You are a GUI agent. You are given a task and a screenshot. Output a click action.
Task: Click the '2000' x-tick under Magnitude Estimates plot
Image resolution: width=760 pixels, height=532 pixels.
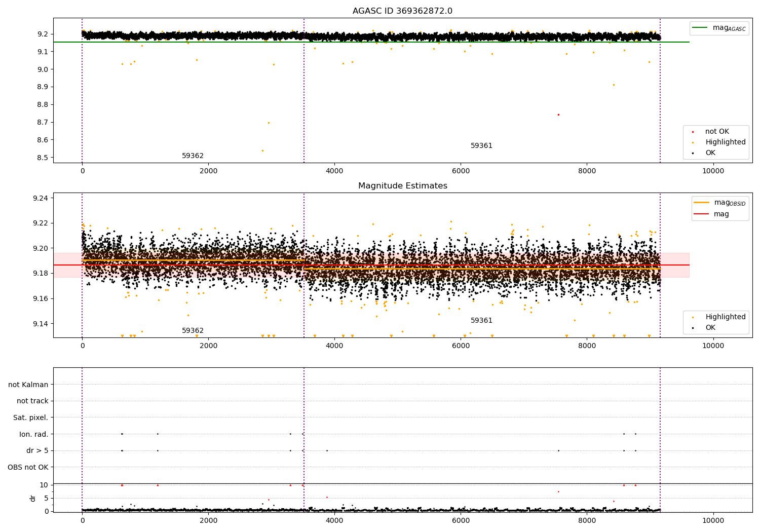pos(208,346)
